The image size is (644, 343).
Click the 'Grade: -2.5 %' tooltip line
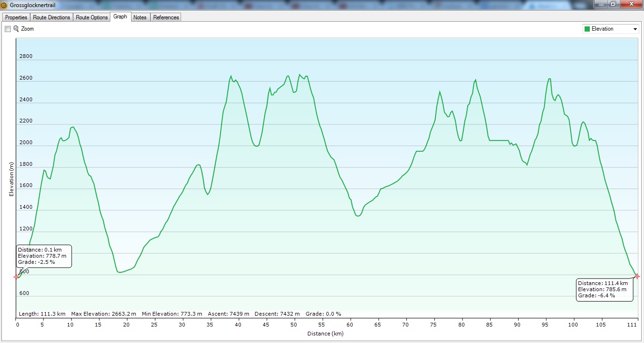point(36,262)
